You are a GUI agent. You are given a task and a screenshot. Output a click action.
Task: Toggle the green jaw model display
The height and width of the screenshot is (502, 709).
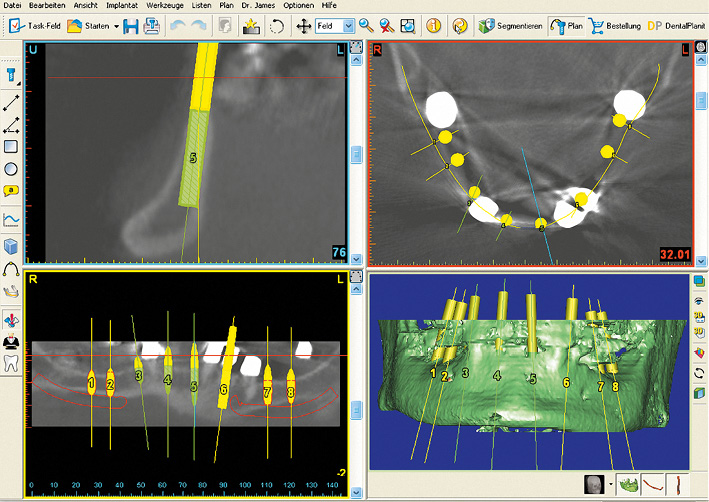[628, 485]
